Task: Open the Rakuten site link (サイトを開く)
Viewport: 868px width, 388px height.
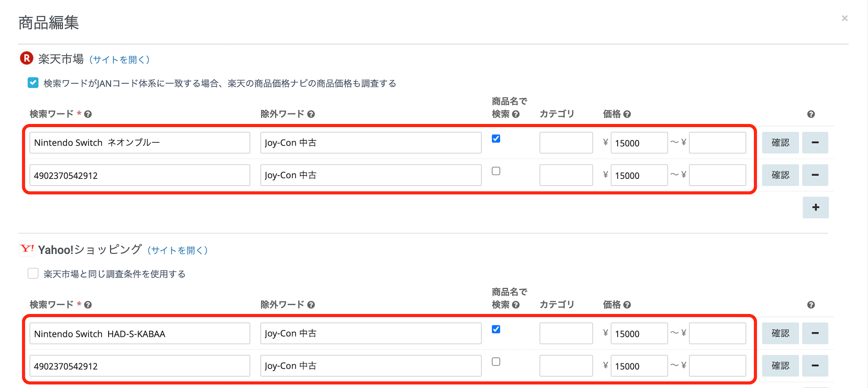Action: pyautogui.click(x=119, y=59)
